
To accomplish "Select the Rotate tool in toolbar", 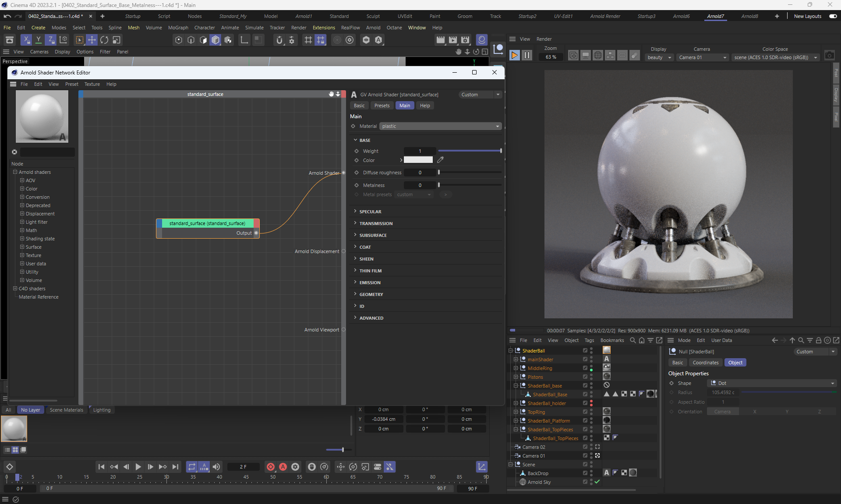I will coord(104,40).
